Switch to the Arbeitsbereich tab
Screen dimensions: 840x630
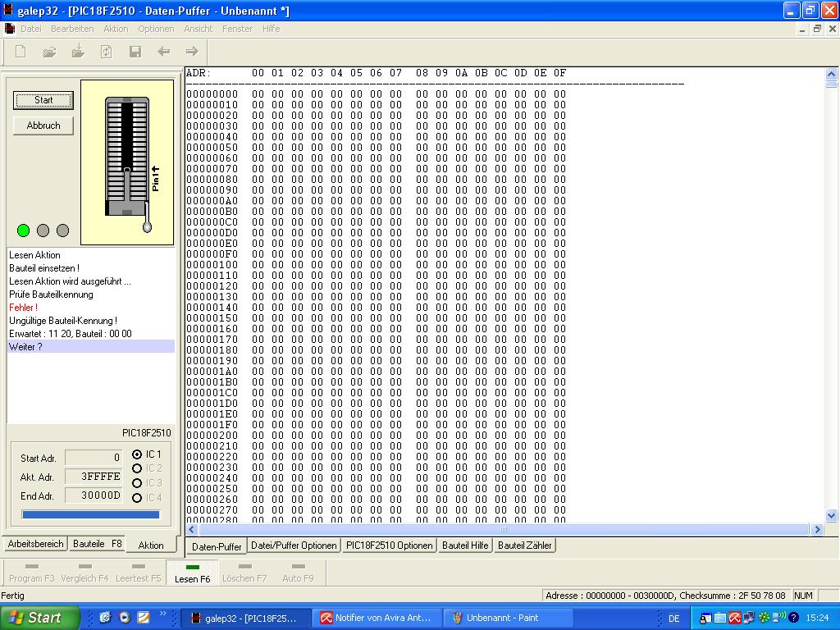[35, 544]
